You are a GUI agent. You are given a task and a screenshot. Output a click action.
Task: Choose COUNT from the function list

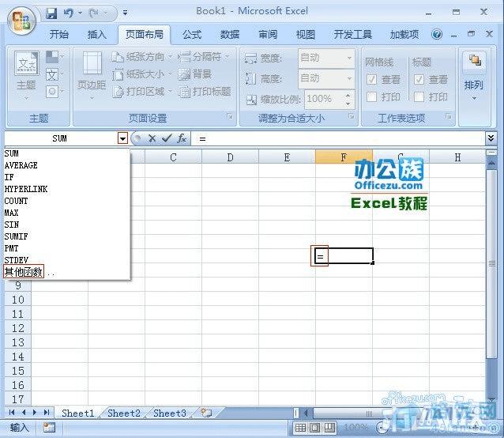coord(67,201)
